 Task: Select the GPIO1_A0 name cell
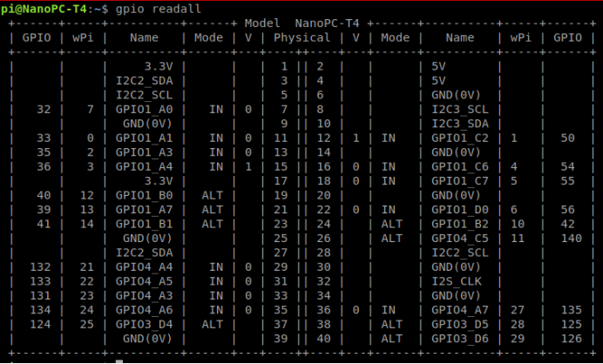[144, 110]
